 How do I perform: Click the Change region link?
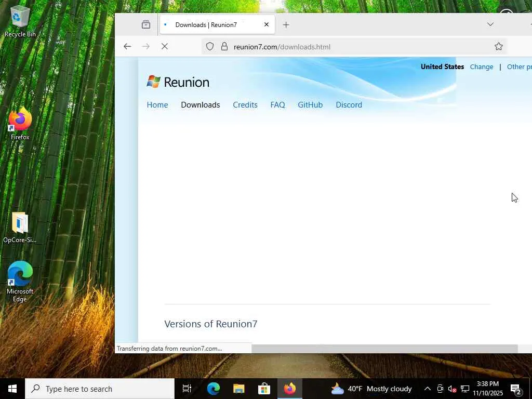(x=482, y=67)
